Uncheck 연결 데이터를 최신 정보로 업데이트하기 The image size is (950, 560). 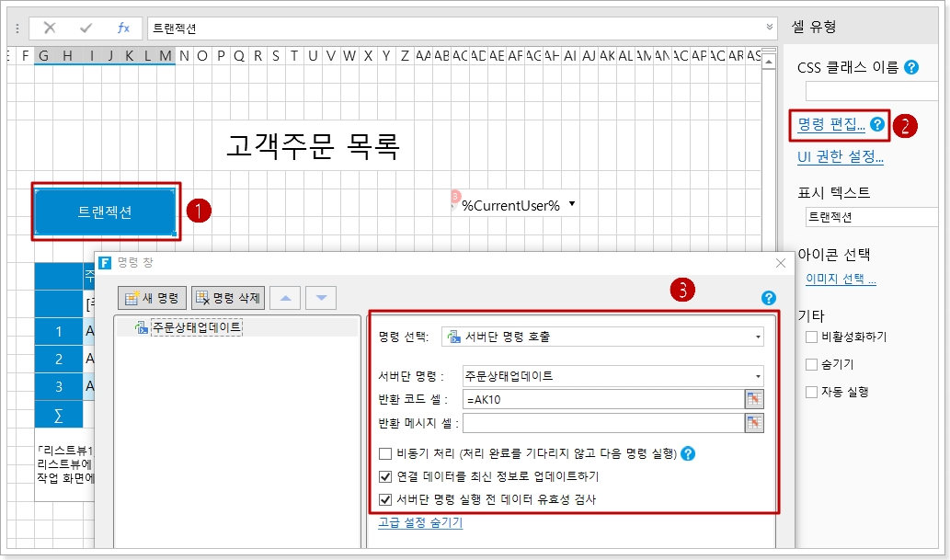385,476
